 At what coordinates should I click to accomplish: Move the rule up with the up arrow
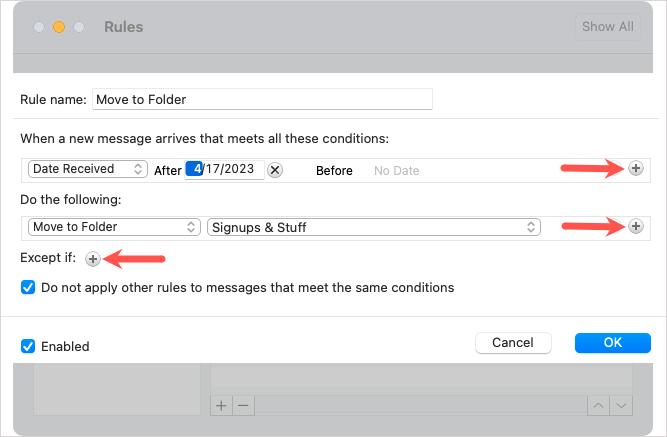coord(599,405)
